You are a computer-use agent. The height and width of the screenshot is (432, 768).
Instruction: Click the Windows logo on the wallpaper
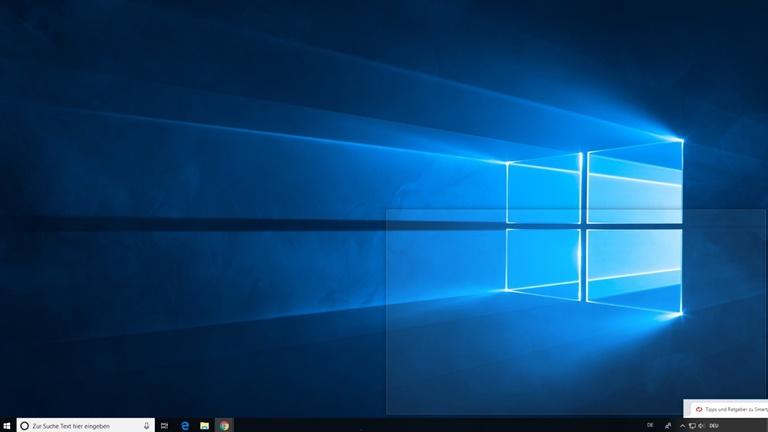tap(594, 228)
